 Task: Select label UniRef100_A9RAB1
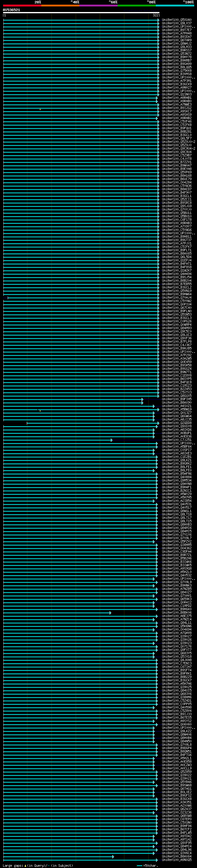pos(177,98)
